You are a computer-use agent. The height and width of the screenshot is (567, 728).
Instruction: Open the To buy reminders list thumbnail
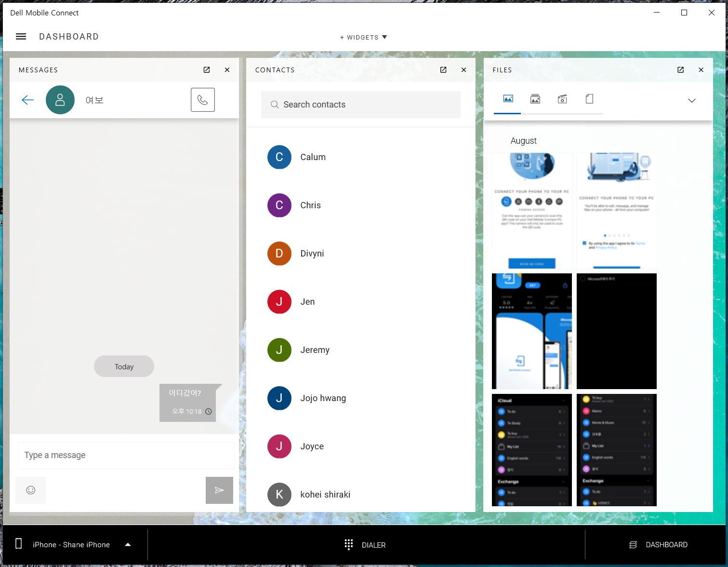click(x=617, y=450)
